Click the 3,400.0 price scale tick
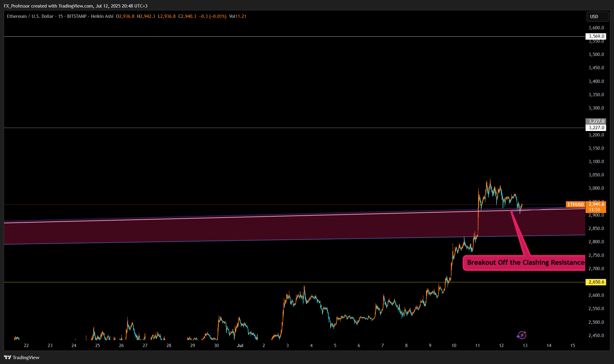 (x=596, y=81)
